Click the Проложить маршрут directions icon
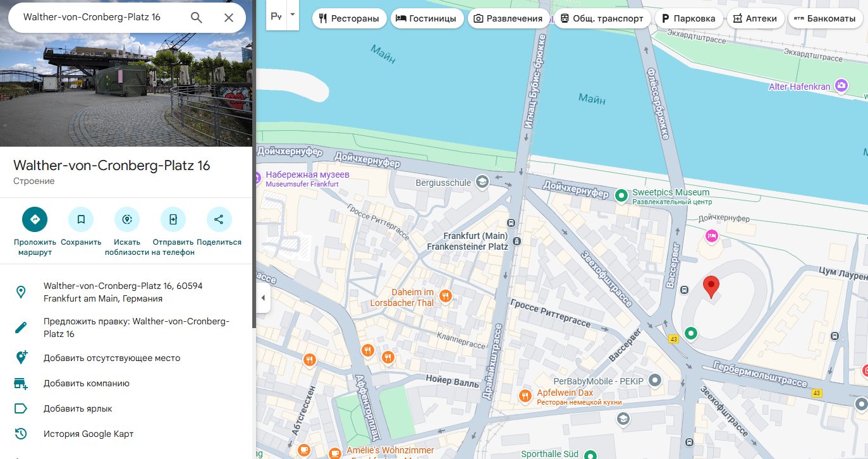868x459 pixels. click(35, 219)
